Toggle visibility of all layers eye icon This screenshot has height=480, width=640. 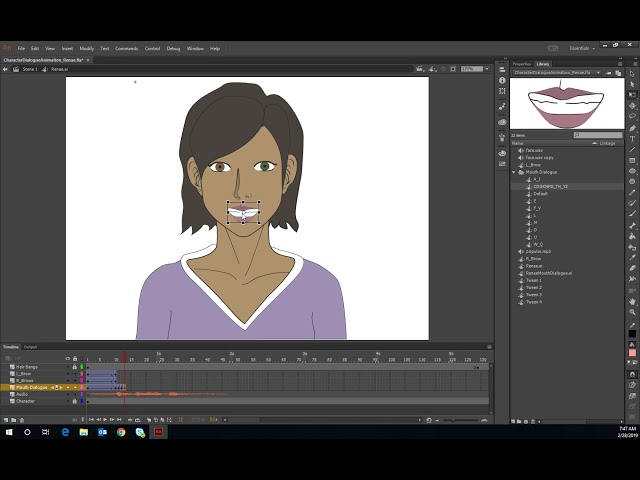(x=68, y=358)
